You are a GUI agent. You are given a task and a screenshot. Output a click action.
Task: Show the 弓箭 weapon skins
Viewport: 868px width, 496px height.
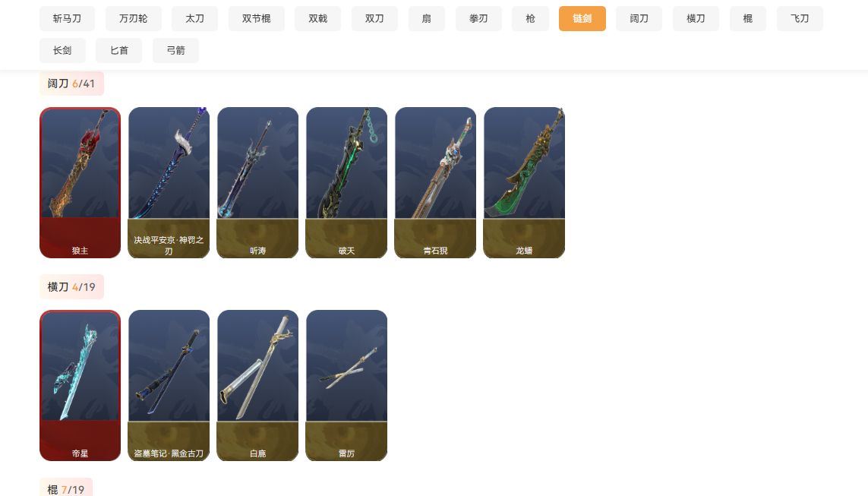pos(175,50)
